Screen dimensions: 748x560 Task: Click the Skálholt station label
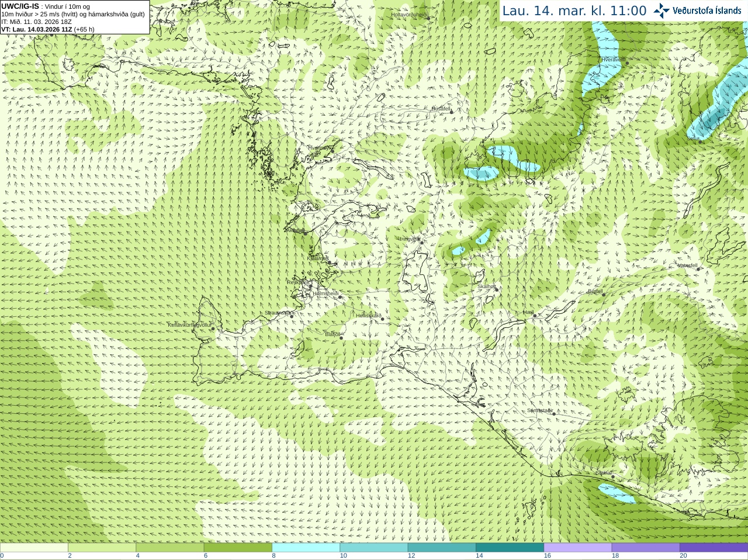487,286
